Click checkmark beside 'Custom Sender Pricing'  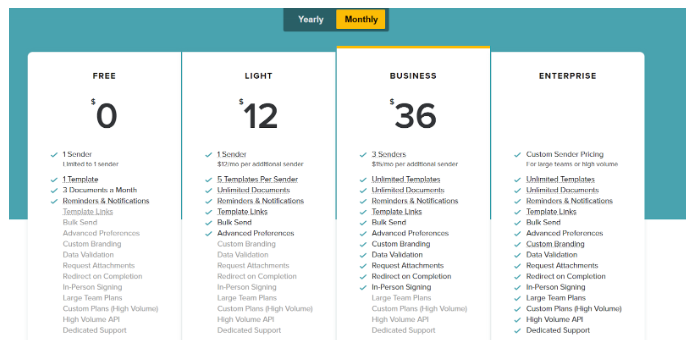[x=517, y=155]
